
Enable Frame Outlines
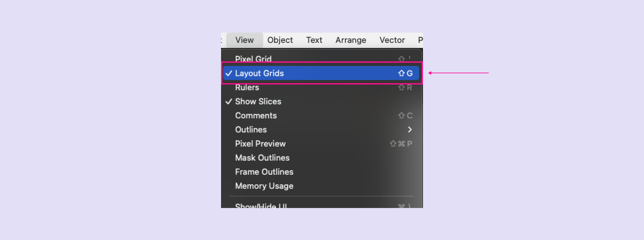click(264, 172)
